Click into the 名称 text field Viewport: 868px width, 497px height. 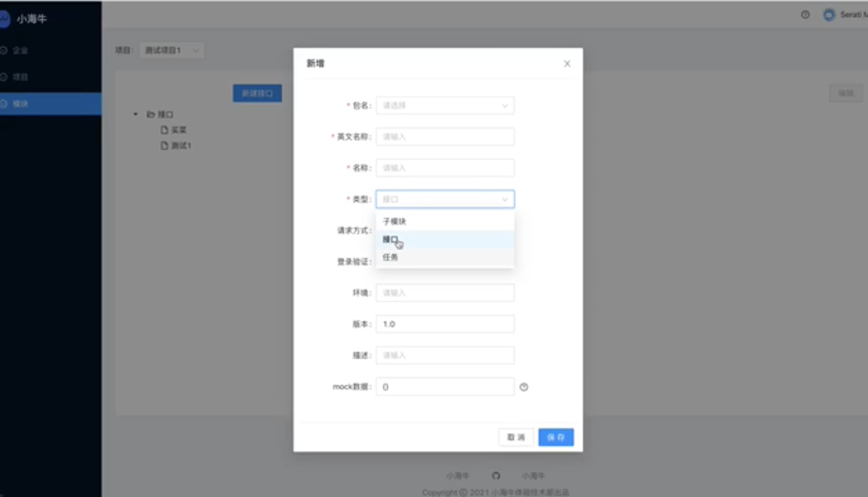point(445,167)
